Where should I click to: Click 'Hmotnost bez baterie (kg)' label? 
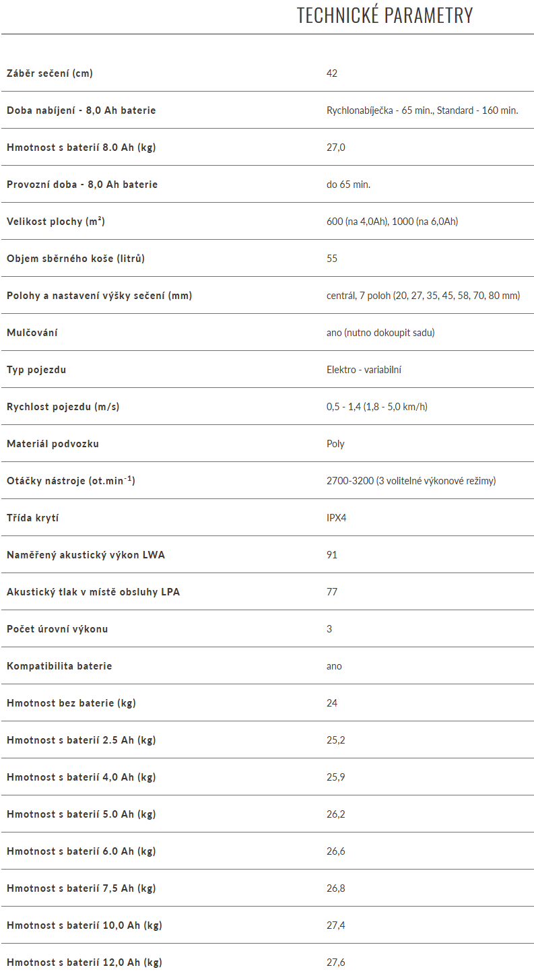point(71,703)
